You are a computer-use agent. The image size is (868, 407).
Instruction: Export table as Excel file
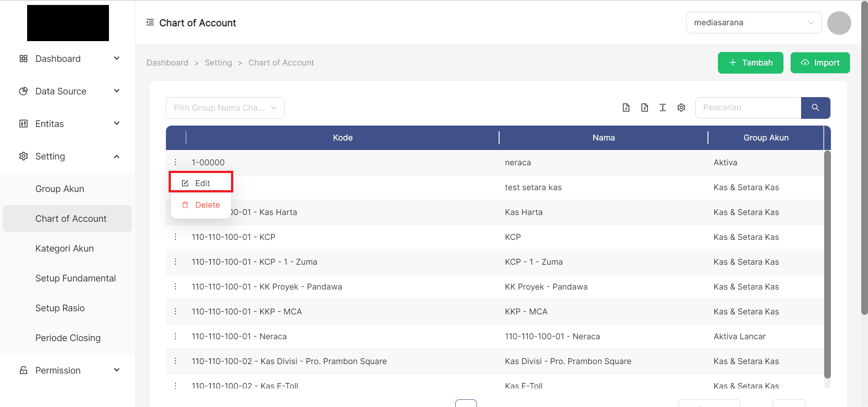click(644, 108)
